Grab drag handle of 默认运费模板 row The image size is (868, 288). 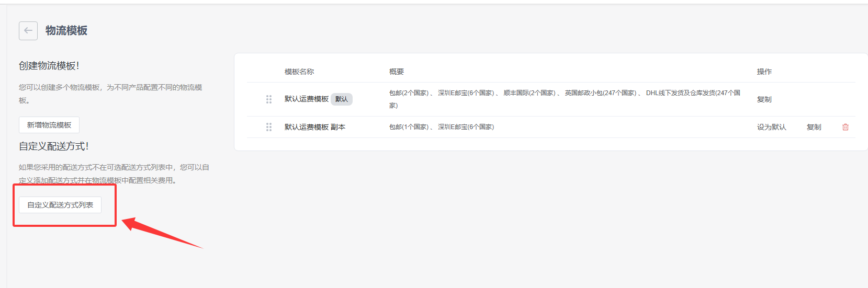(x=269, y=99)
